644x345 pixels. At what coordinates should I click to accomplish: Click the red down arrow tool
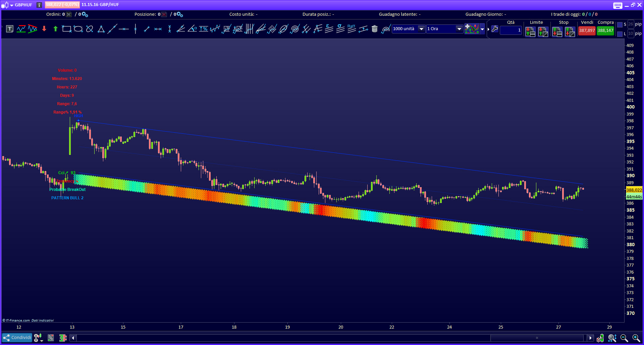coord(44,29)
